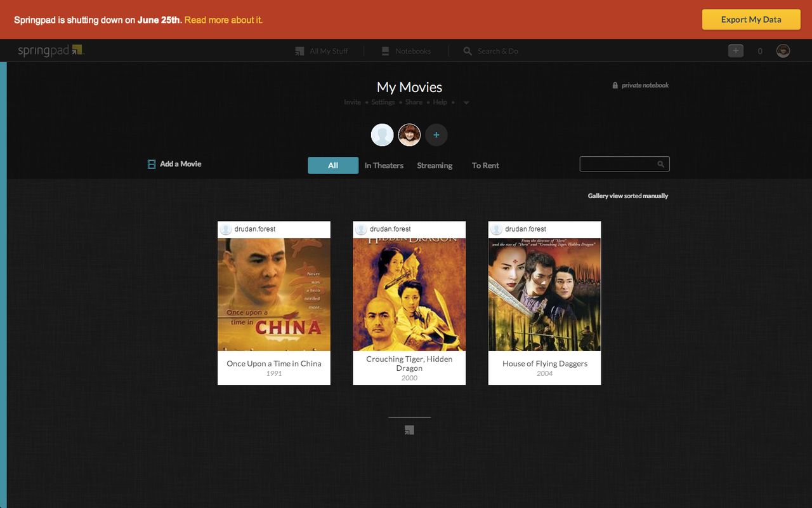
Task: Click House of Flying Daggers title
Action: pyautogui.click(x=545, y=363)
